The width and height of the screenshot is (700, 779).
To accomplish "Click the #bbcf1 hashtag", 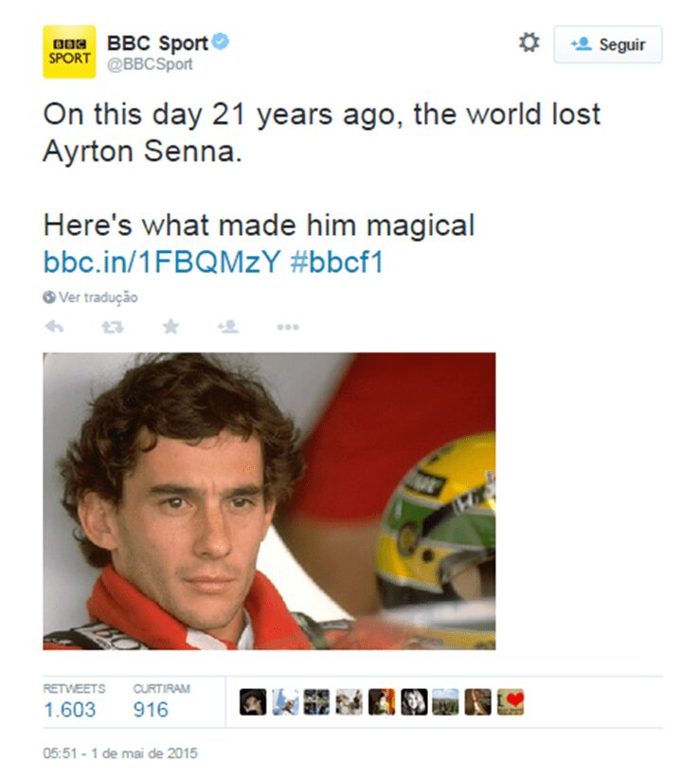I will point(336,263).
